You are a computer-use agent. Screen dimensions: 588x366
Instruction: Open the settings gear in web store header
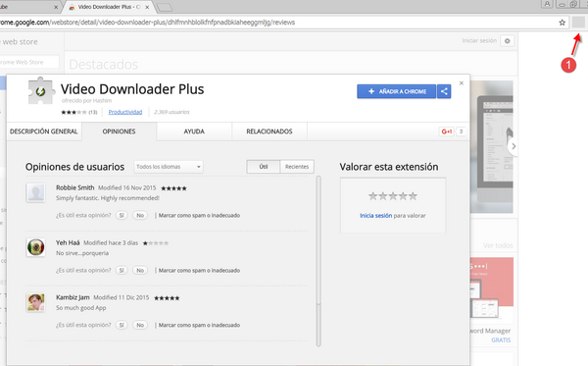tap(507, 41)
